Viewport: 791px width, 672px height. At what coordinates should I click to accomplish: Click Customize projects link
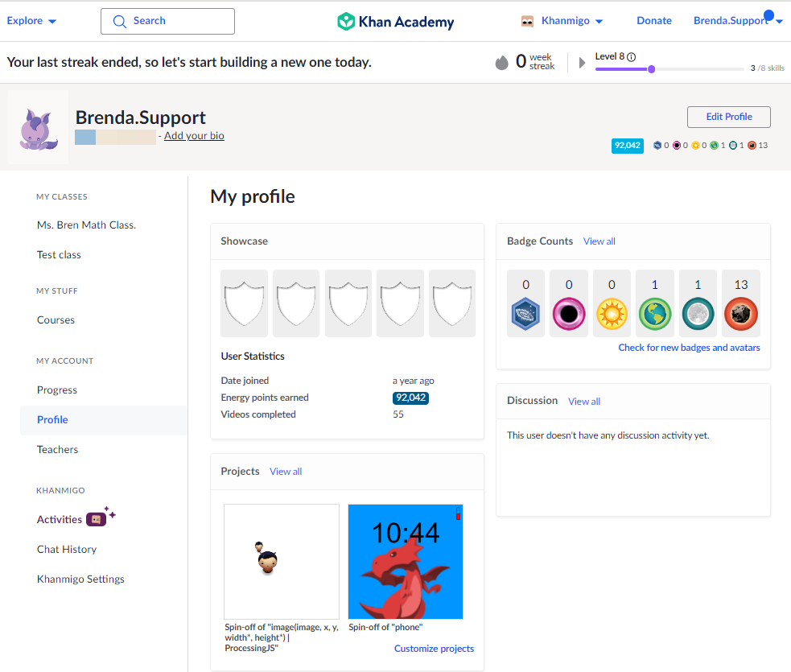[x=434, y=649]
